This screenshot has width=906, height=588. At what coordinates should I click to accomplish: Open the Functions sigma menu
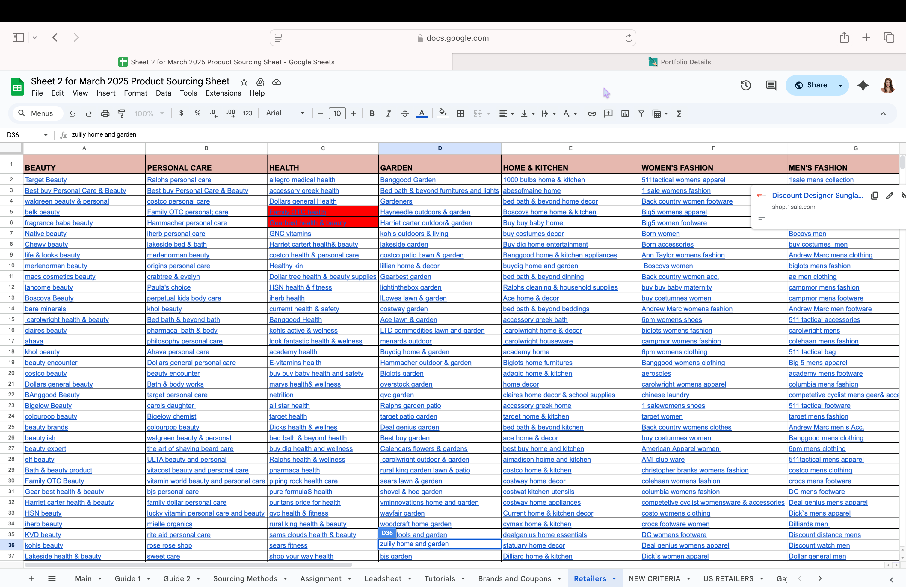(x=679, y=113)
